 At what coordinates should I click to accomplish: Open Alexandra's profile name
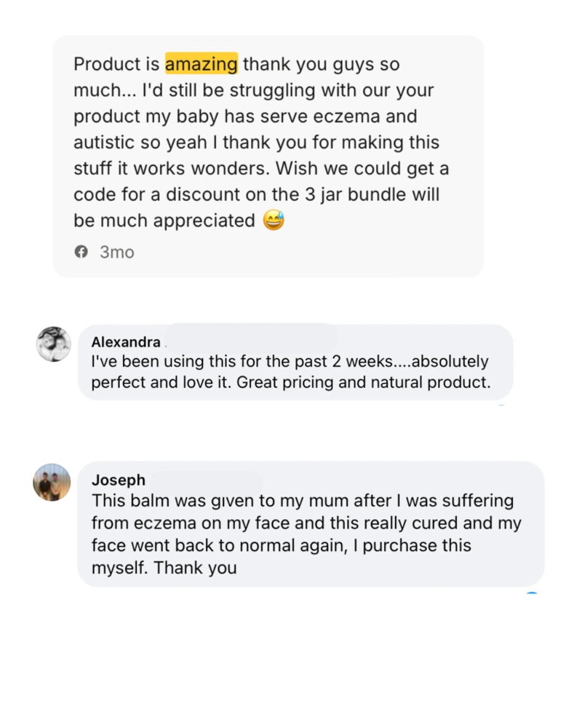[126, 341]
